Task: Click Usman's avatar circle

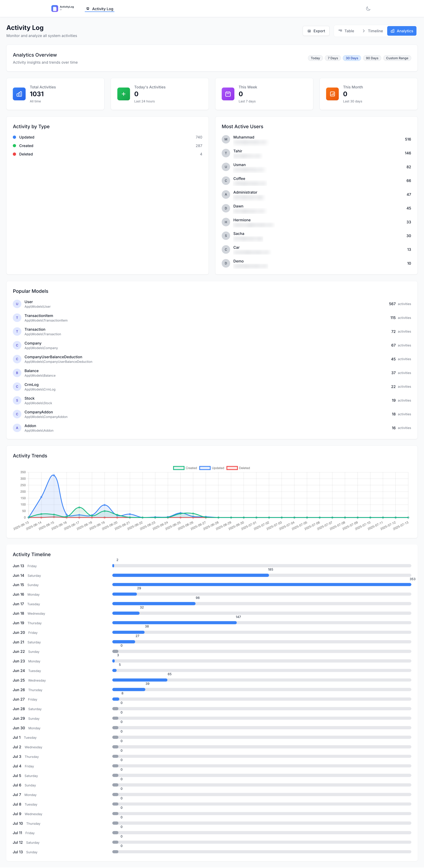Action: pos(226,167)
